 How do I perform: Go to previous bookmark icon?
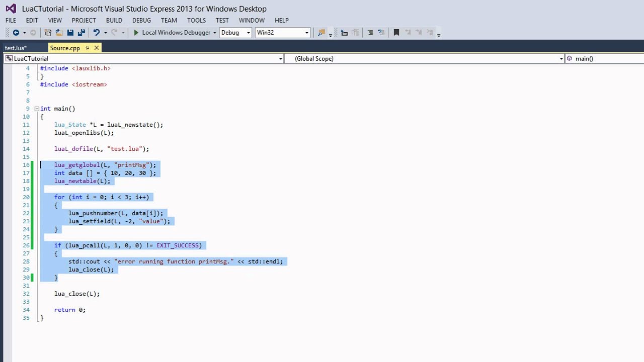pyautogui.click(x=408, y=33)
